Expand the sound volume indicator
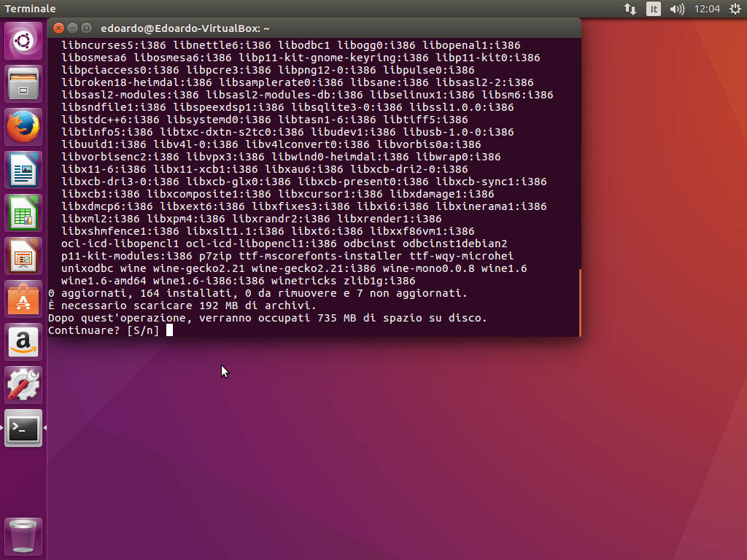747x560 pixels. tap(677, 9)
